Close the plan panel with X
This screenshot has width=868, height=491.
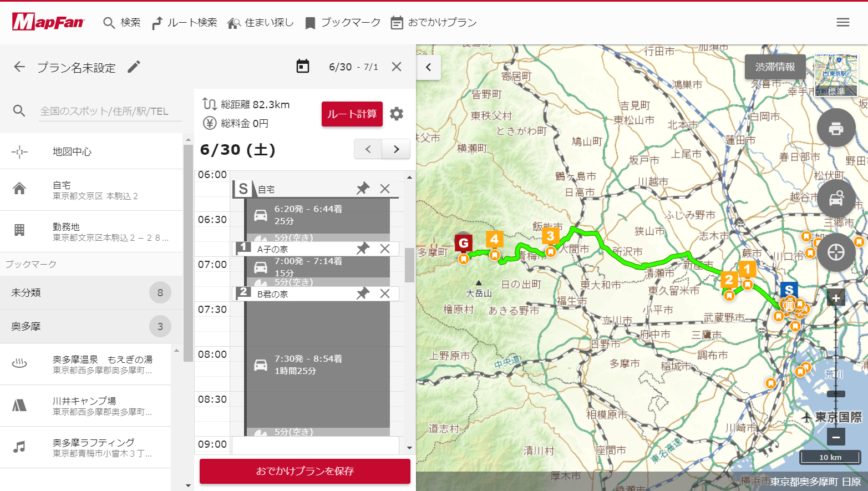click(397, 67)
